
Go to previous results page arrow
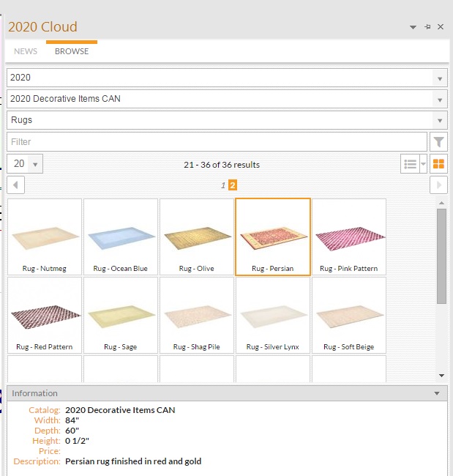point(15,185)
